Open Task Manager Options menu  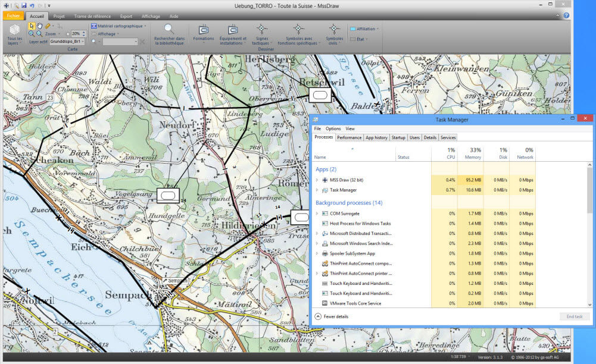pos(333,128)
